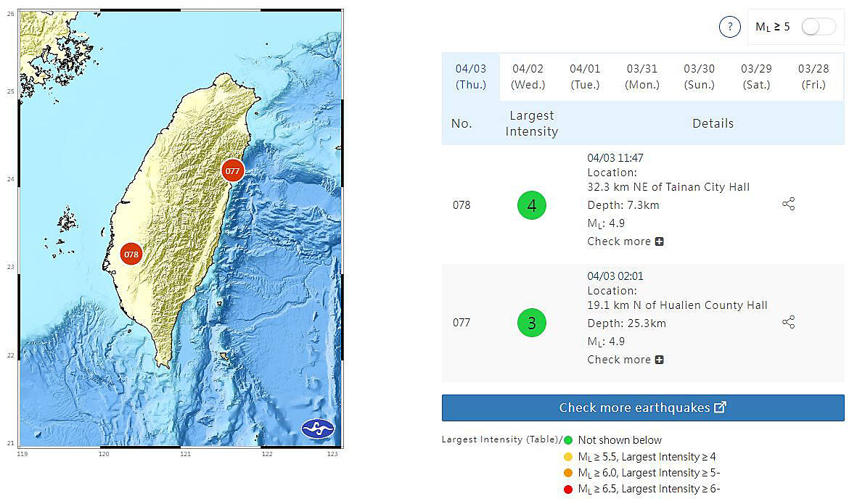The height and width of the screenshot is (504, 857).
Task: Share earthquake 077 via share icon
Action: 789,322
